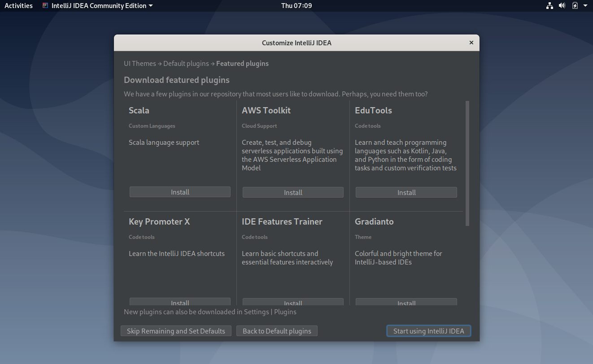This screenshot has height=364, width=593.
Task: Click the Cloud Support category label
Action: pyautogui.click(x=259, y=126)
